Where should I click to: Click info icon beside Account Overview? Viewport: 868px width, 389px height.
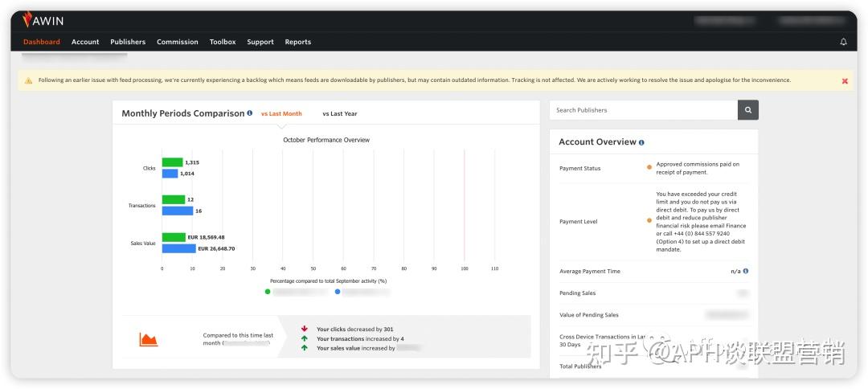[641, 142]
